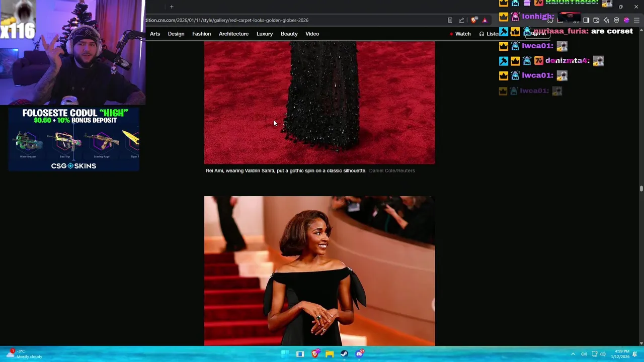Open Task View on the taskbar

(300, 354)
